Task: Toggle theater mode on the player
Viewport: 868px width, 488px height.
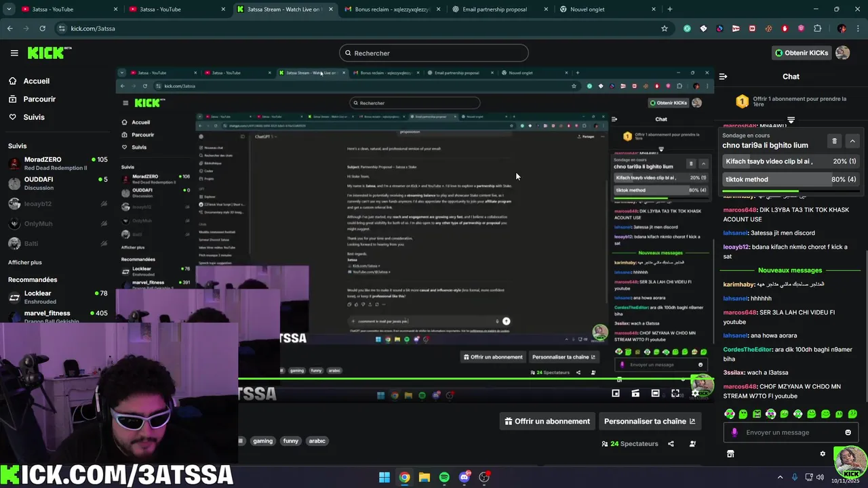Action: point(655,393)
